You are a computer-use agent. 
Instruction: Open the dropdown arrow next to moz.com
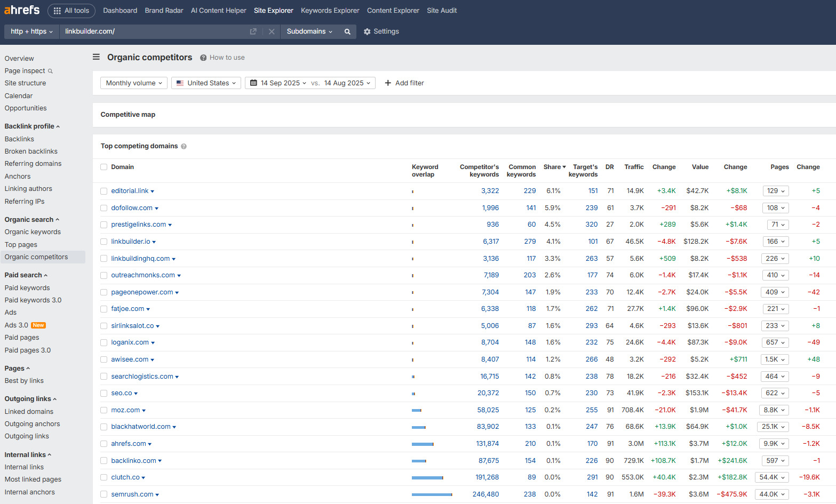pyautogui.click(x=144, y=411)
